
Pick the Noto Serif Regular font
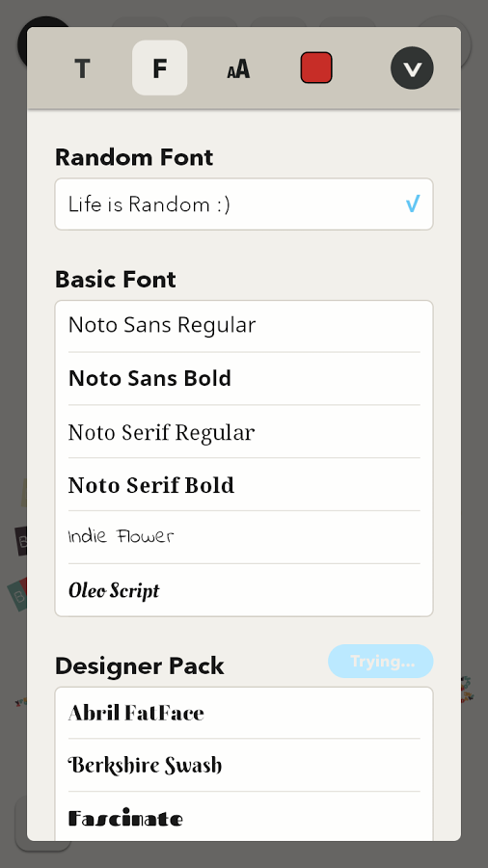click(244, 432)
